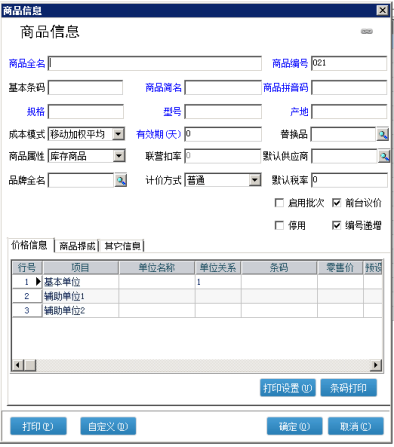This screenshot has width=394, height=447.
Task: Click the link icon at top right
Action: click(x=367, y=31)
